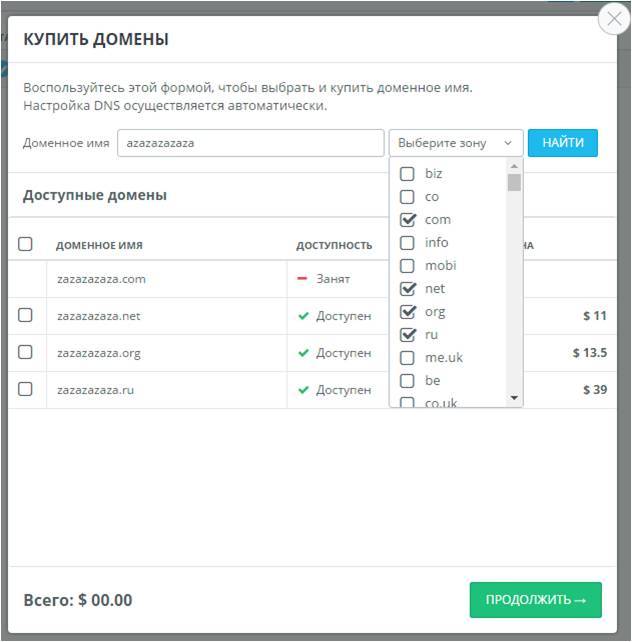Image resolution: width=632 pixels, height=642 pixels.
Task: Close the buy domains dialog
Action: (x=614, y=19)
